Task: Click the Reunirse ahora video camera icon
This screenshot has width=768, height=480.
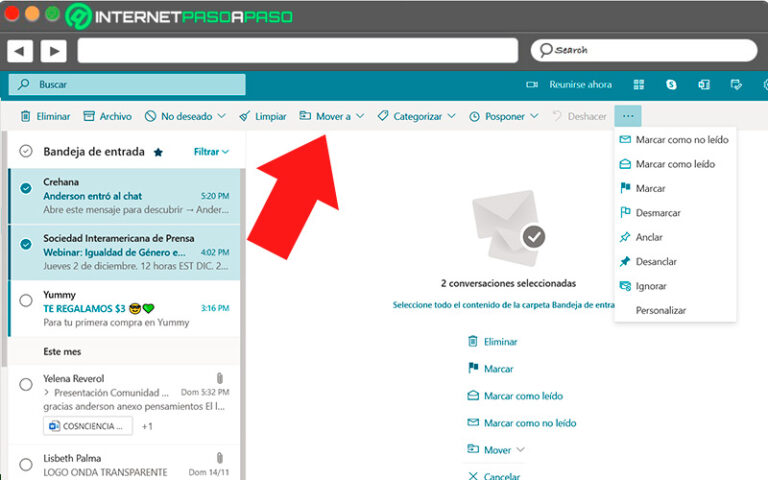Action: point(532,85)
